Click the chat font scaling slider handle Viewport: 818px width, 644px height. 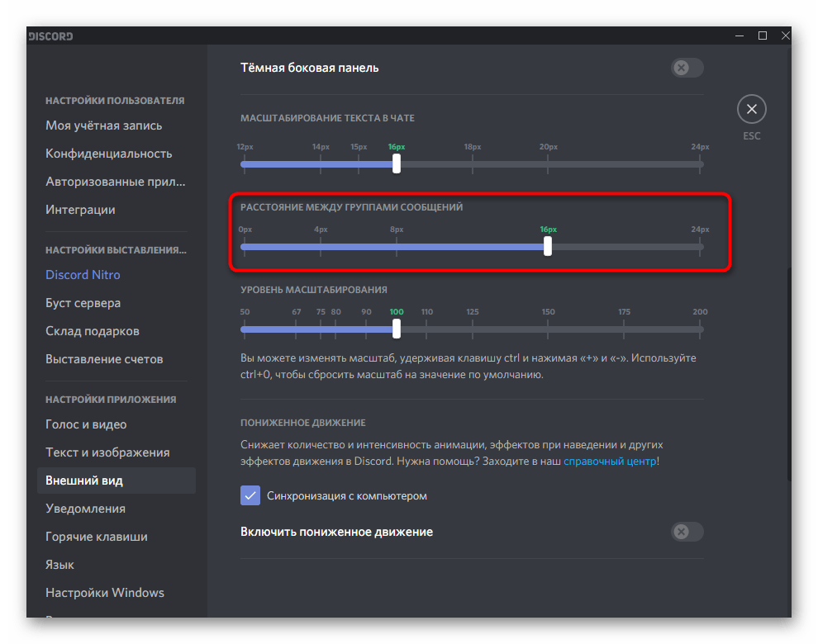(x=397, y=164)
